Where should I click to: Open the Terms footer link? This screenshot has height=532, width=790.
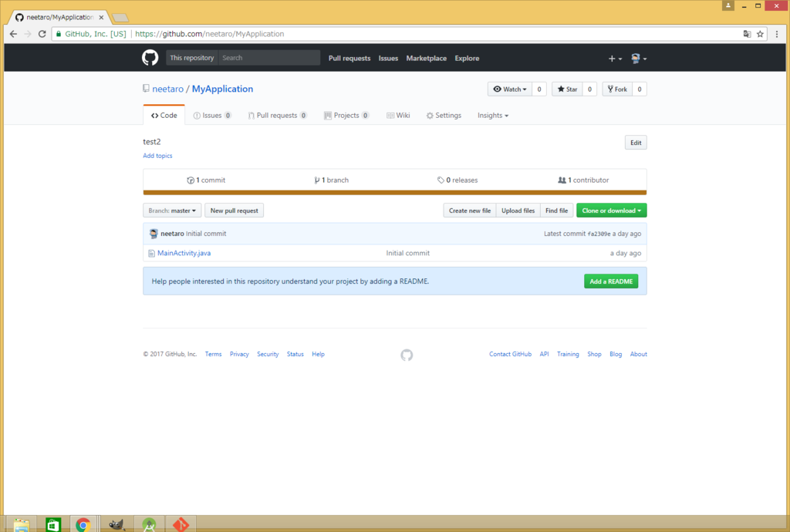(213, 355)
